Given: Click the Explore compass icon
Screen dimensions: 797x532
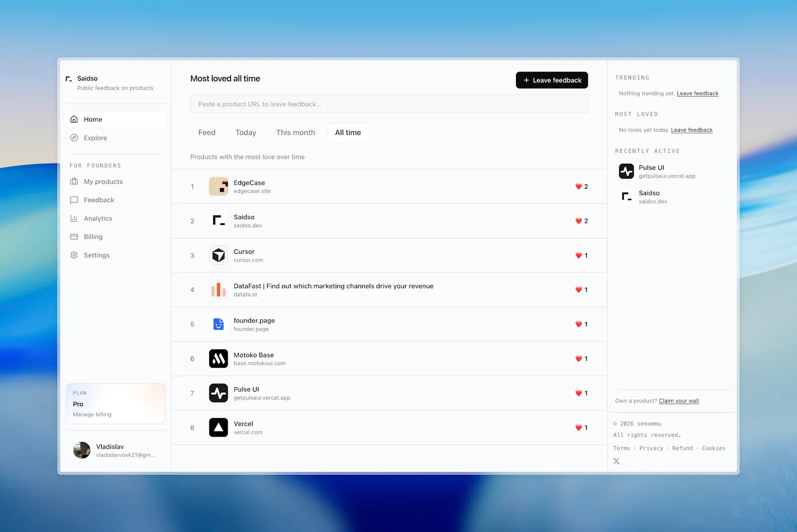Looking at the screenshot, I should (74, 138).
